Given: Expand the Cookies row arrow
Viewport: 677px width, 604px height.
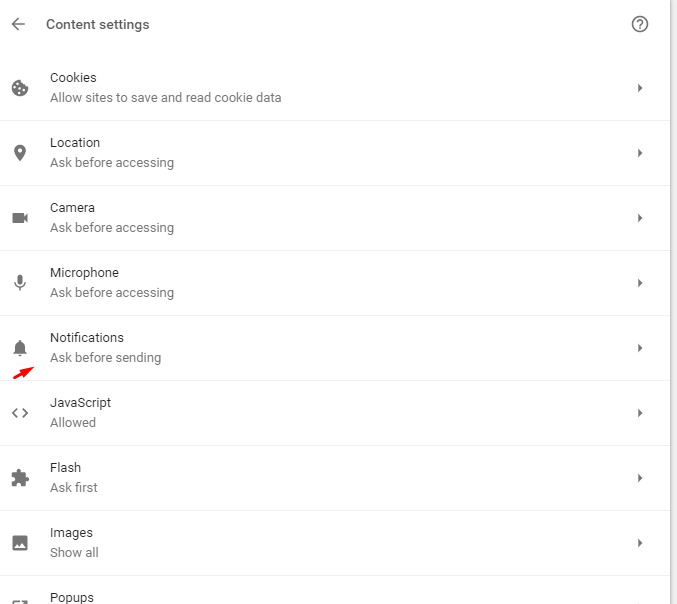Looking at the screenshot, I should click(x=640, y=88).
